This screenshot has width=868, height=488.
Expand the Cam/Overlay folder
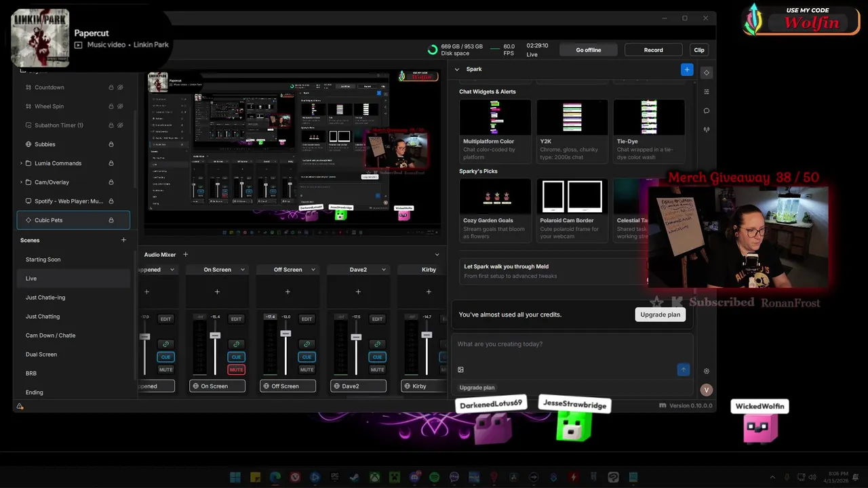(21, 182)
